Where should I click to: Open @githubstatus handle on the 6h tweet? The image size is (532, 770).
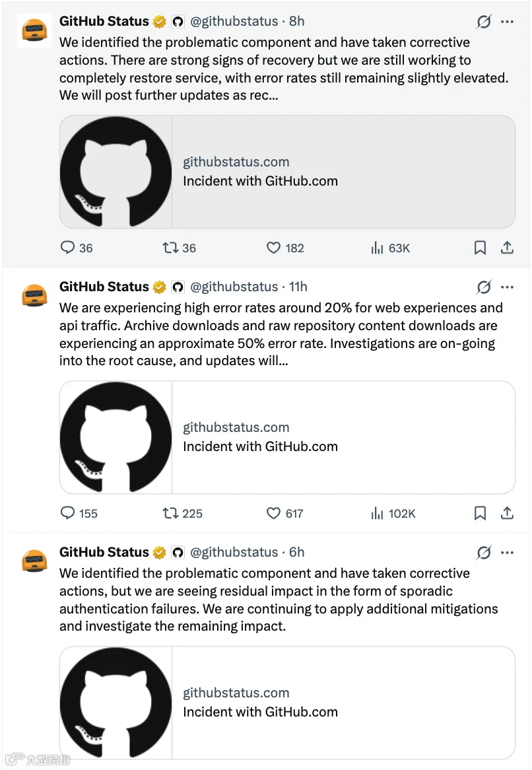234,552
